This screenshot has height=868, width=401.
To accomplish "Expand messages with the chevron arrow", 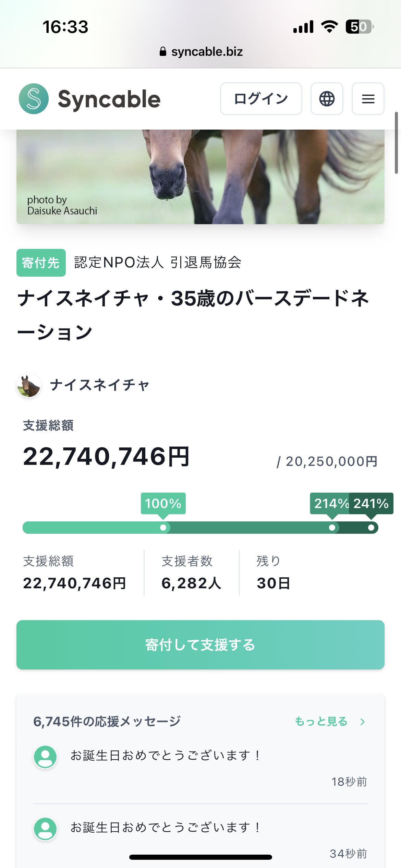I will 363,722.
